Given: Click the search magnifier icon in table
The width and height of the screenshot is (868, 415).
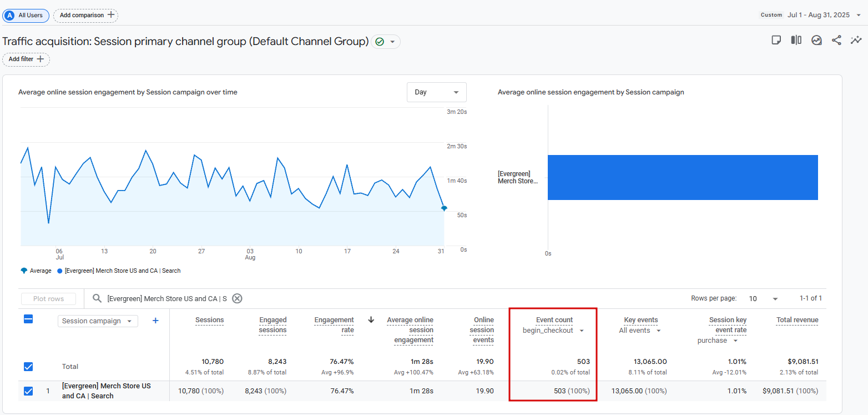Looking at the screenshot, I should pyautogui.click(x=97, y=298).
